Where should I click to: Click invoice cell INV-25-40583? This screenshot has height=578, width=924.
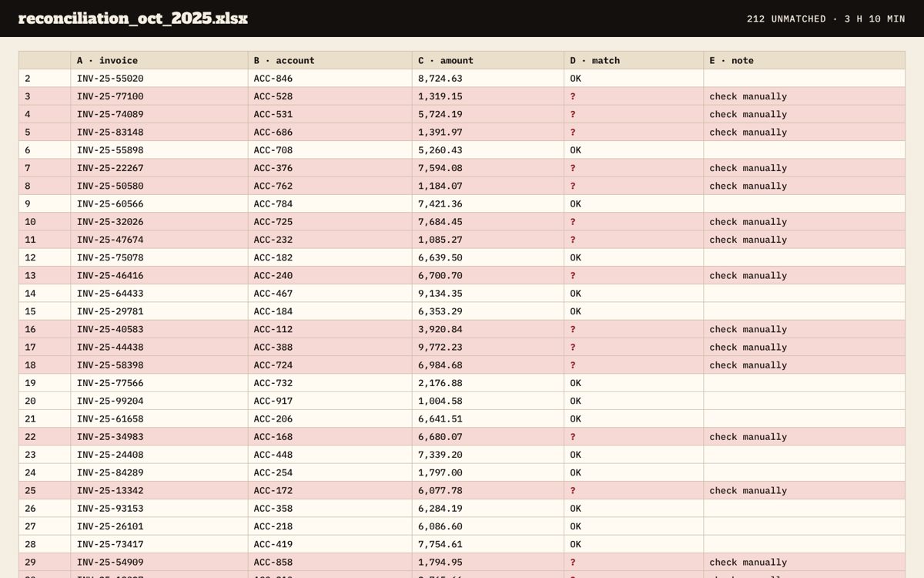pos(159,329)
